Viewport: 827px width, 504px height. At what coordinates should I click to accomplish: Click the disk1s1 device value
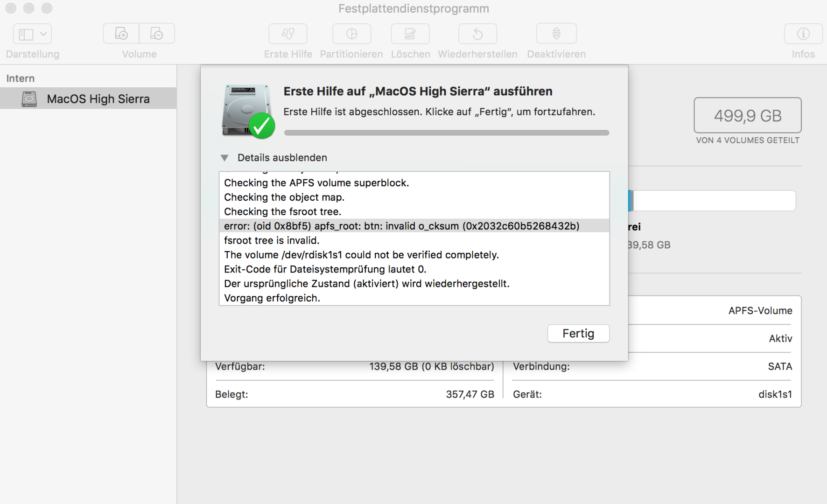775,395
